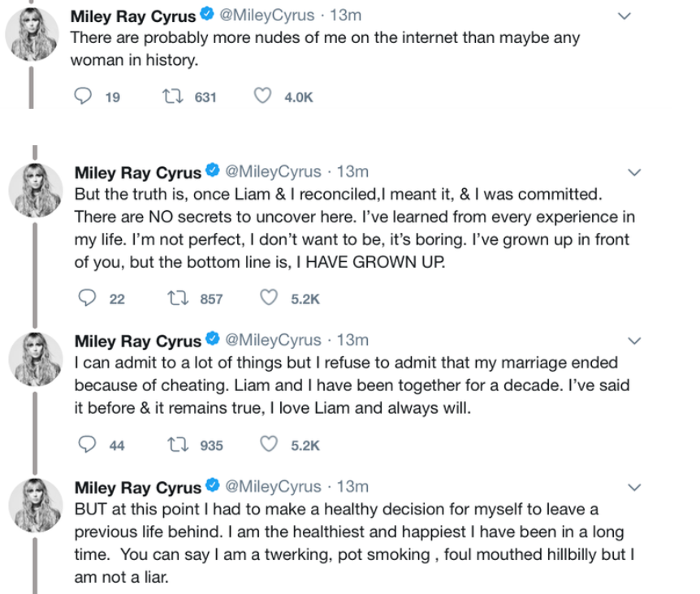Like the tweet with 4.0K likes
Screen dimensions: 700x594
click(261, 97)
